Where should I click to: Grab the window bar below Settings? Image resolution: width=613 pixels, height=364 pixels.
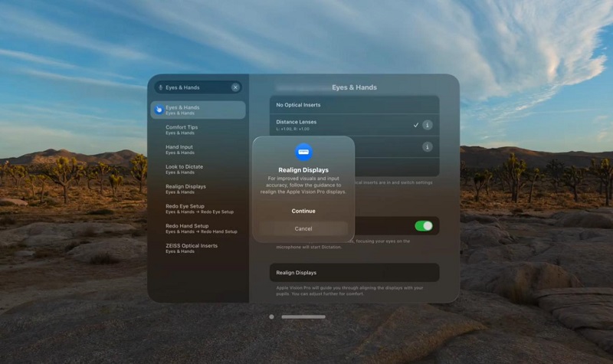303,316
